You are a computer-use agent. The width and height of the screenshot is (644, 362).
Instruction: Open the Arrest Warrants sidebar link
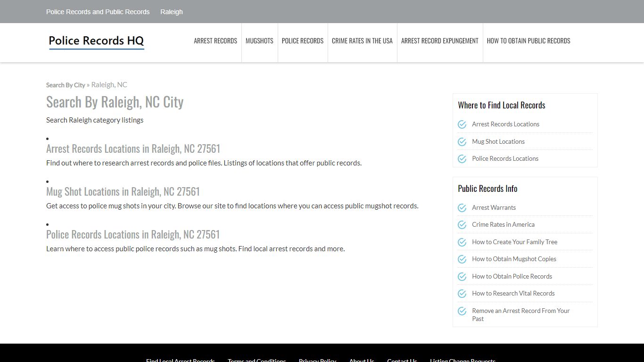pyautogui.click(x=494, y=207)
